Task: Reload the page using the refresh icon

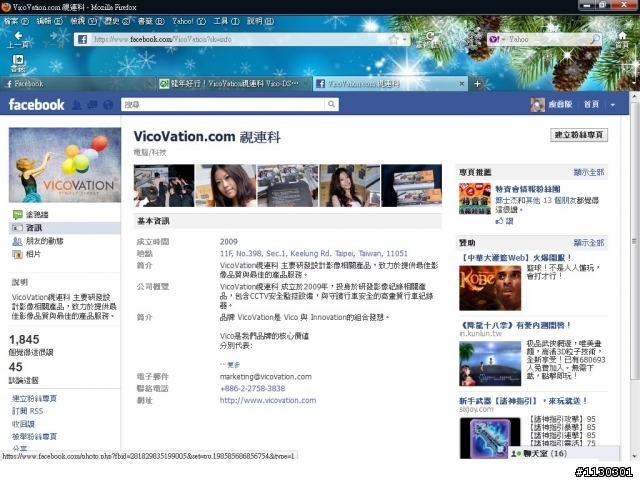Action: tap(430, 36)
